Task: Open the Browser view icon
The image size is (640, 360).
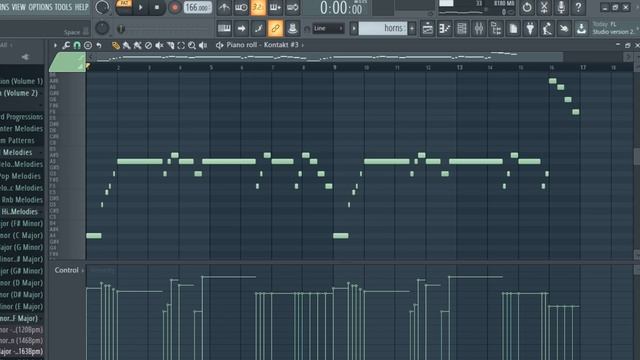Action: (x=496, y=29)
